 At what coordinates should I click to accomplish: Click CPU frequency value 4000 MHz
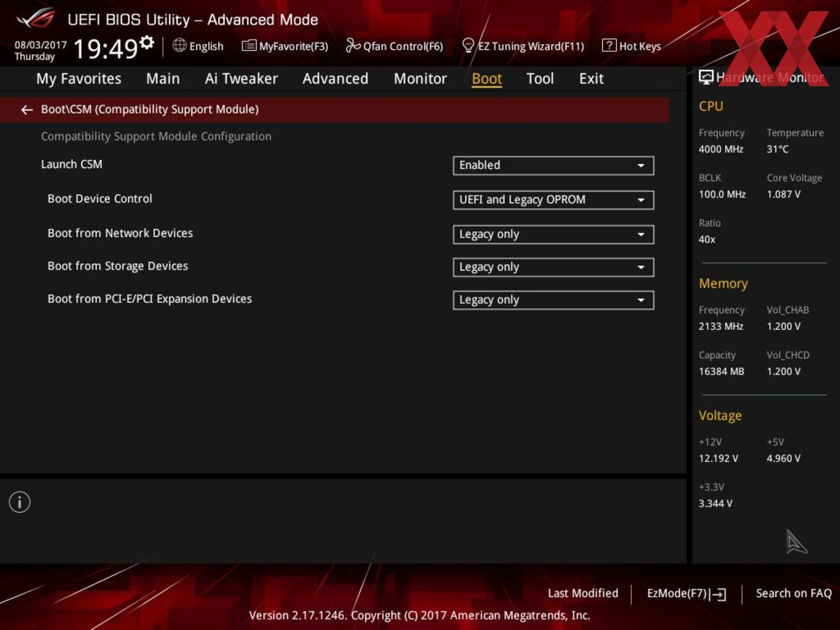pos(721,149)
